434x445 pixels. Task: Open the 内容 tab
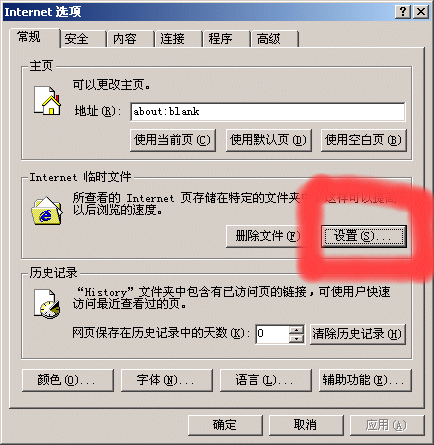pyautogui.click(x=125, y=39)
